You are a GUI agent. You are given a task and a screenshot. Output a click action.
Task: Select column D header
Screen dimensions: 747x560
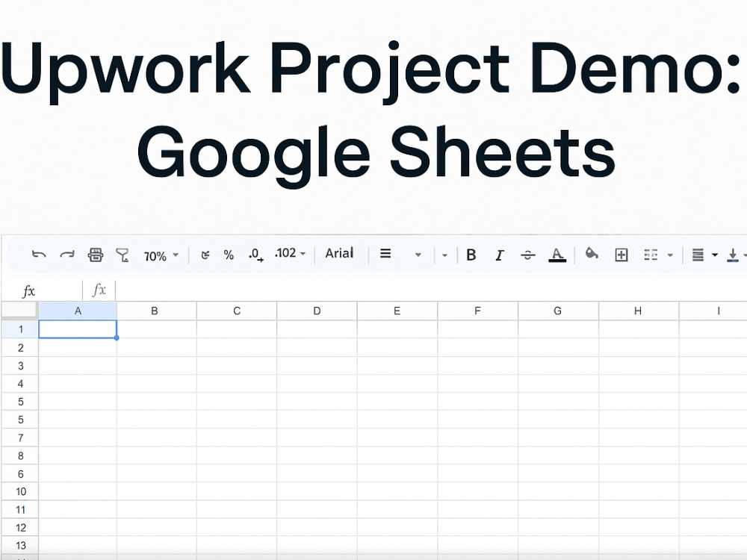pos(317,311)
